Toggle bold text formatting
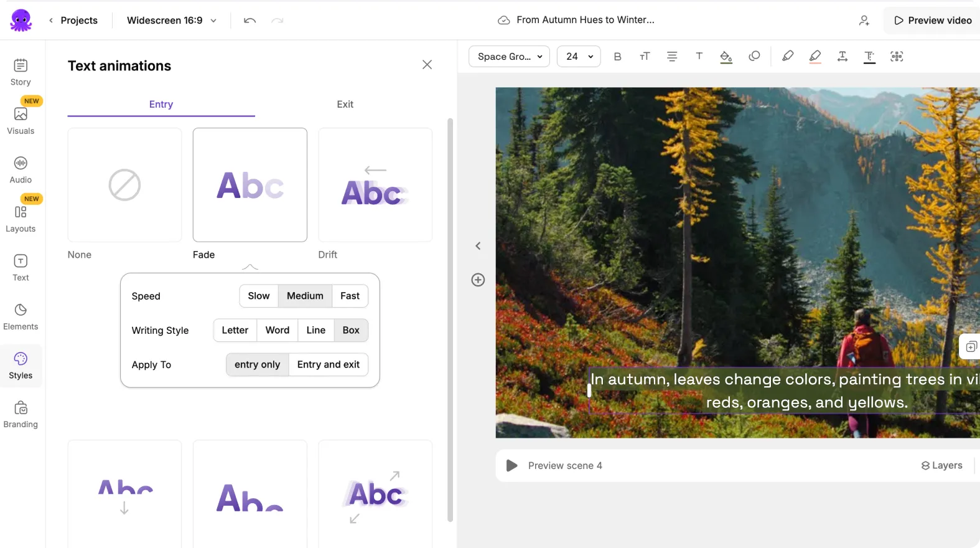980x548 pixels. pos(618,57)
